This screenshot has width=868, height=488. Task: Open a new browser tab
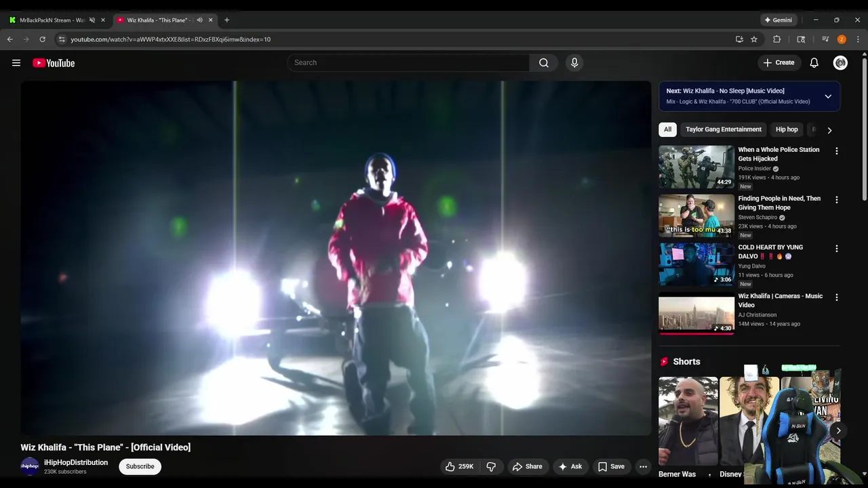[x=226, y=20]
